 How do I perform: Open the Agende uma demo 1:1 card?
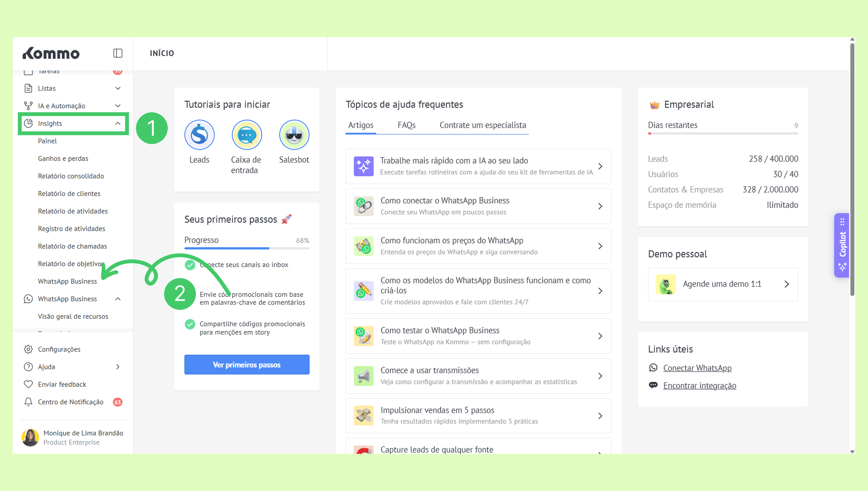point(722,284)
